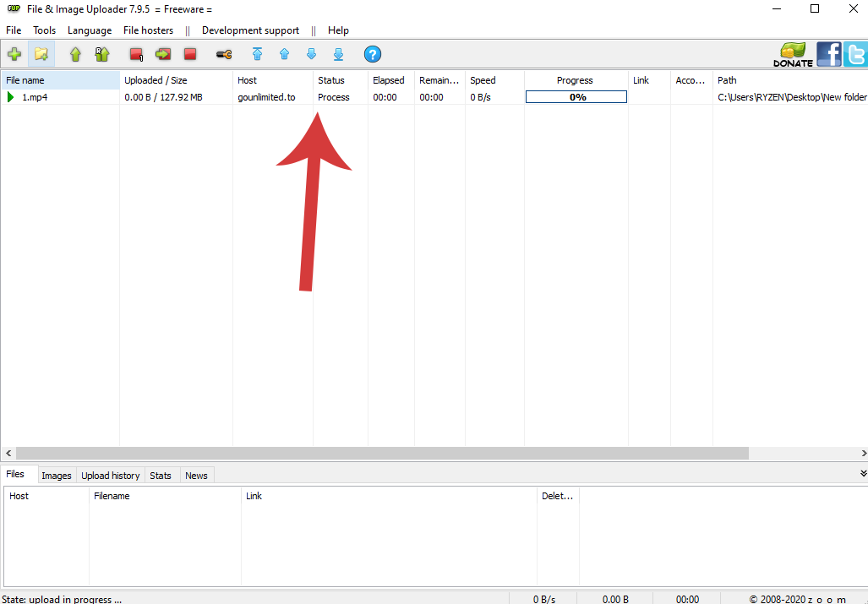Screen dimensions: 868x604
Task: Click the Donate button
Action: (793, 54)
